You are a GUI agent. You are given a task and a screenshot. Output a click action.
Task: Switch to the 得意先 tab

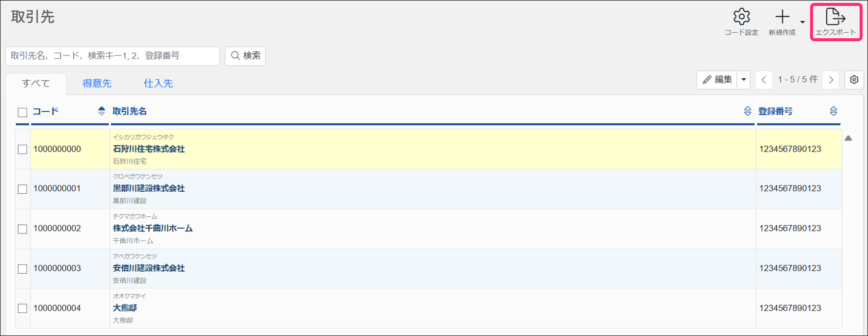[x=97, y=83]
